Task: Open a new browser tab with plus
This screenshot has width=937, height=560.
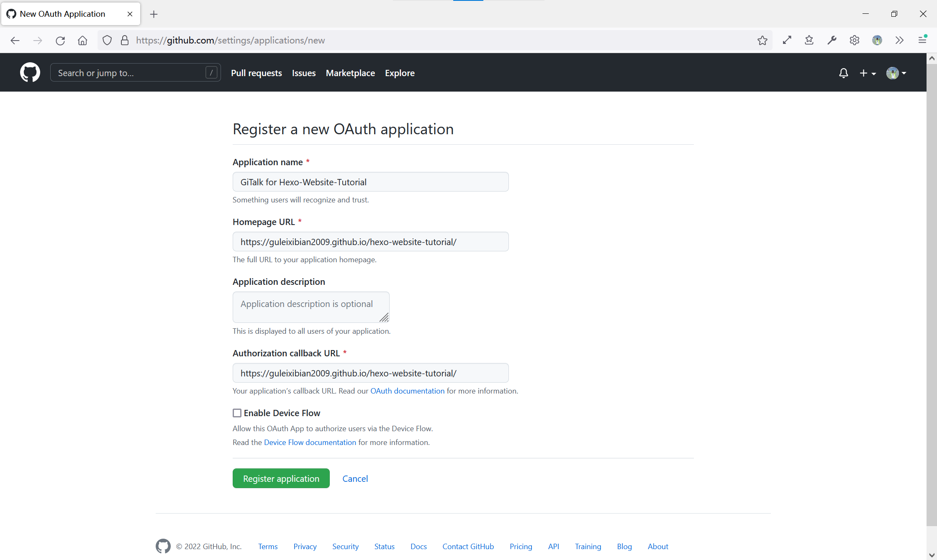Action: point(154,14)
